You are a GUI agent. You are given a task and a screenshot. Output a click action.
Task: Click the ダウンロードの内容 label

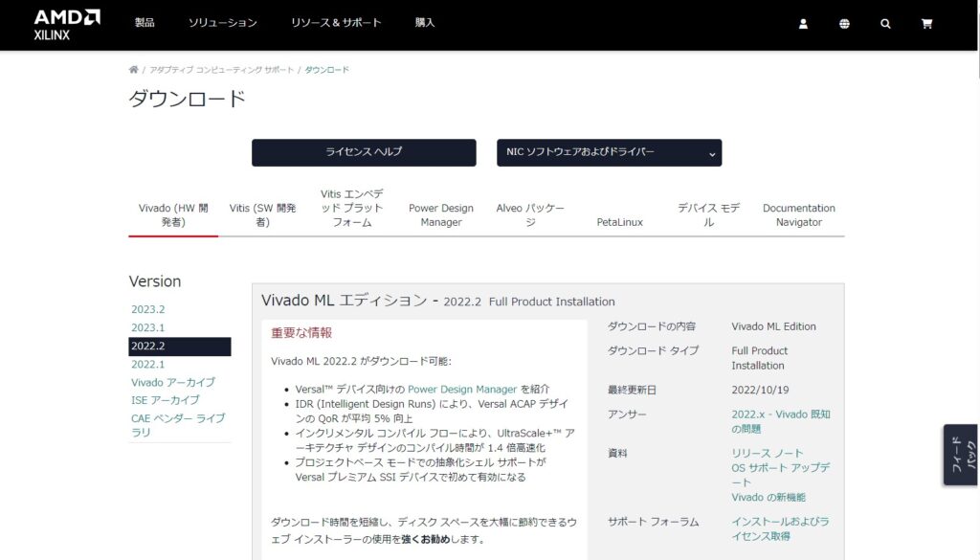pos(652,326)
